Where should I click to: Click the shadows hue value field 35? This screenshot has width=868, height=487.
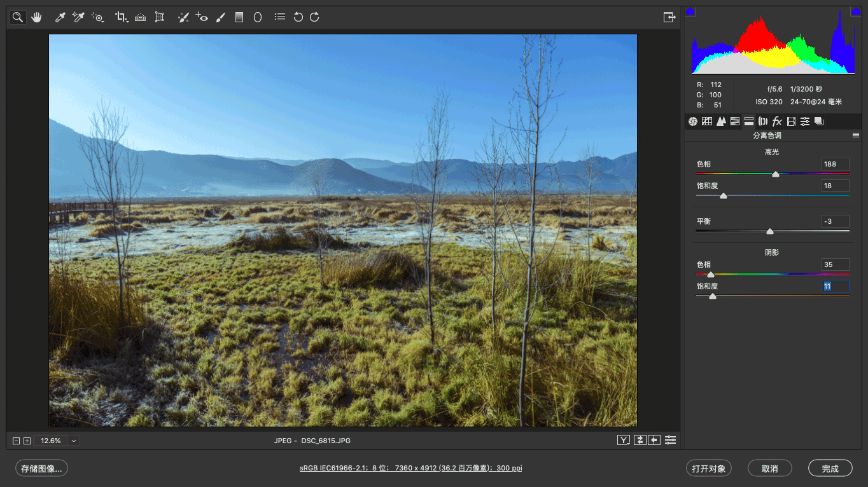click(835, 264)
